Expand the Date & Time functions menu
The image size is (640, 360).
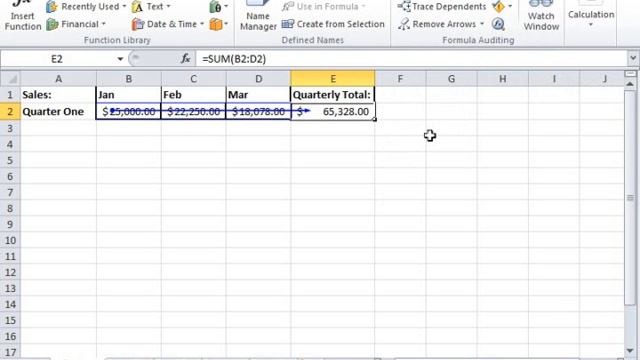pos(168,24)
